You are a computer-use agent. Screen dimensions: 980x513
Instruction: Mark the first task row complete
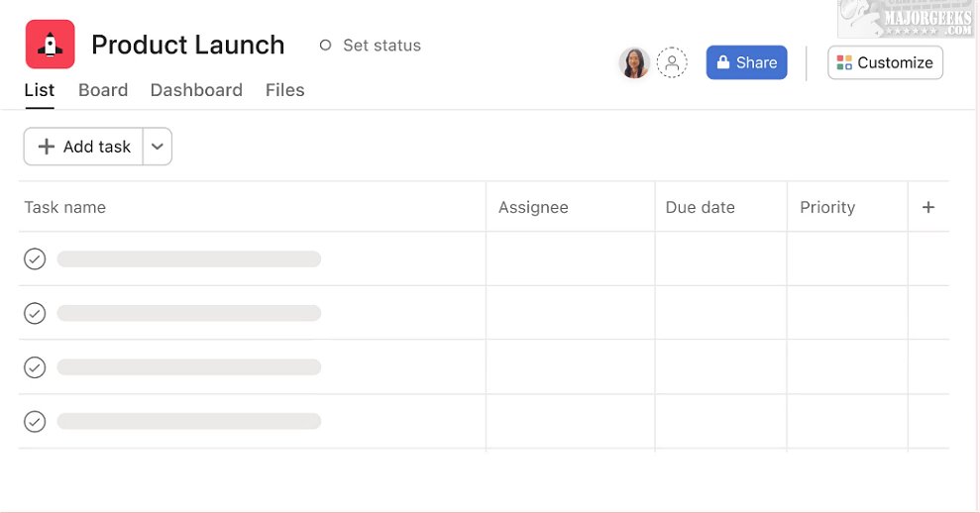click(35, 258)
